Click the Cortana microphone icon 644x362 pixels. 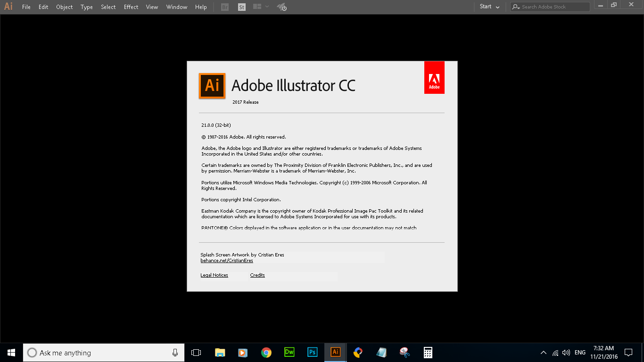[175, 353]
